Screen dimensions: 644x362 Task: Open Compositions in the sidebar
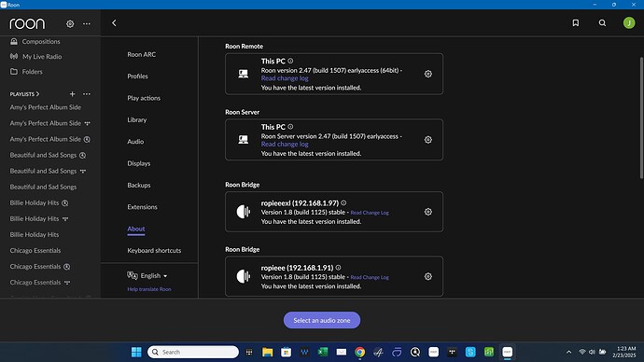click(x=41, y=41)
